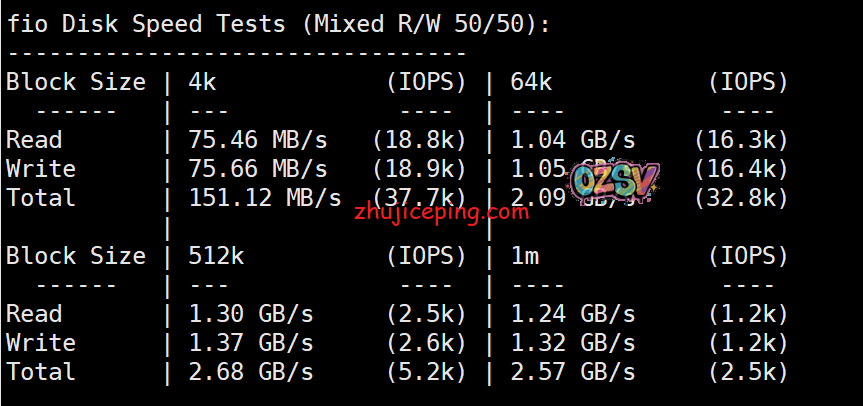Select the 1.04 GB/s read speed
Image resolution: width=863 pixels, height=406 pixels.
pos(573,140)
